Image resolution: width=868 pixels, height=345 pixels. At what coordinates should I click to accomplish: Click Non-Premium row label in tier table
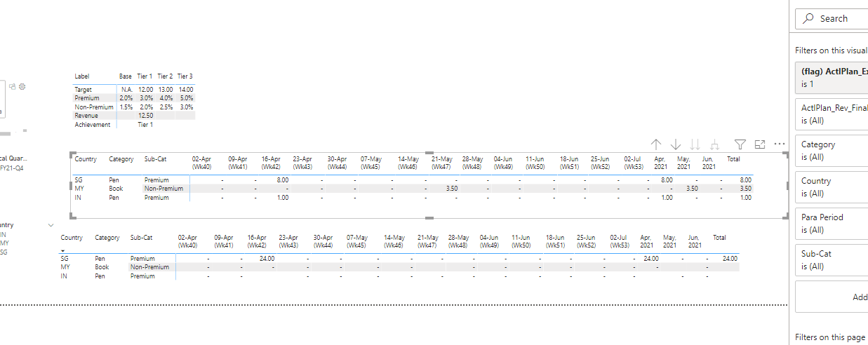pyautogui.click(x=93, y=107)
